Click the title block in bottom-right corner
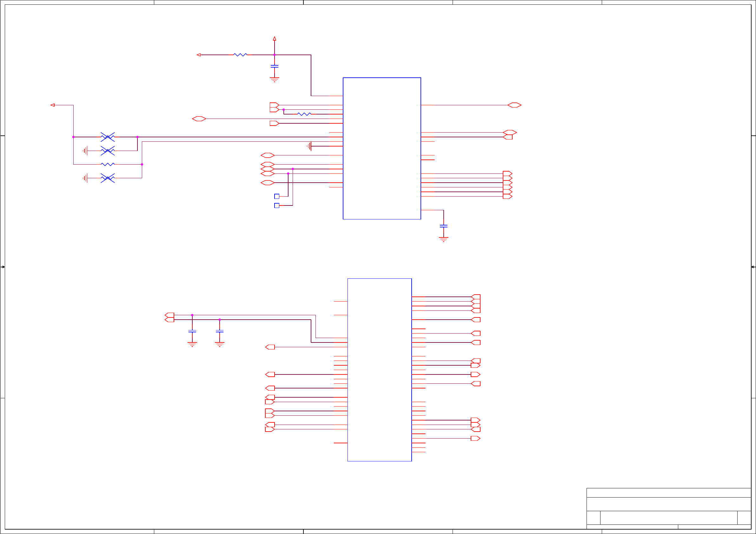The image size is (756, 534). click(x=668, y=508)
